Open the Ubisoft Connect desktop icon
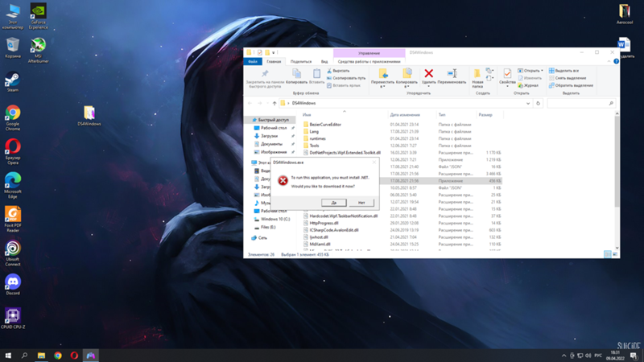 [13, 253]
